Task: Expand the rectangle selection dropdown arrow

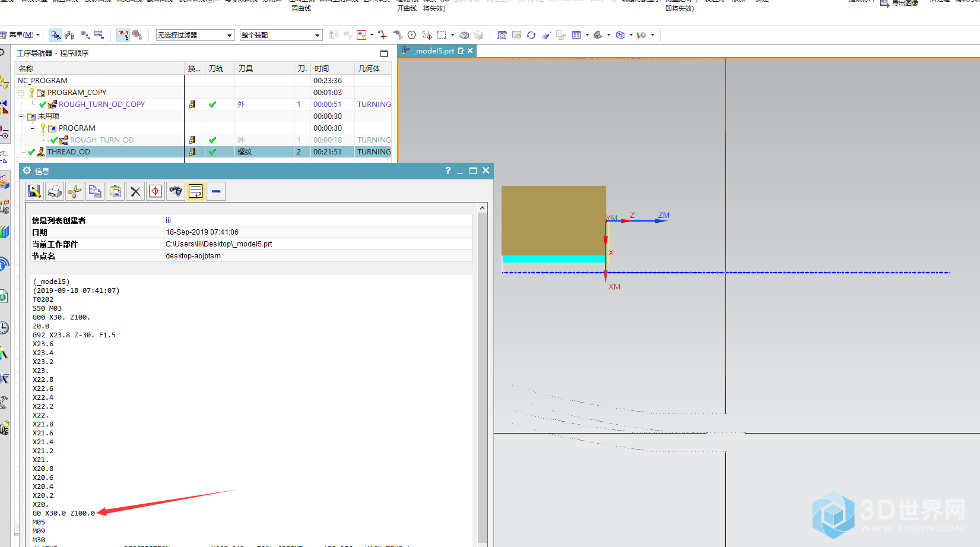Action: (452, 35)
